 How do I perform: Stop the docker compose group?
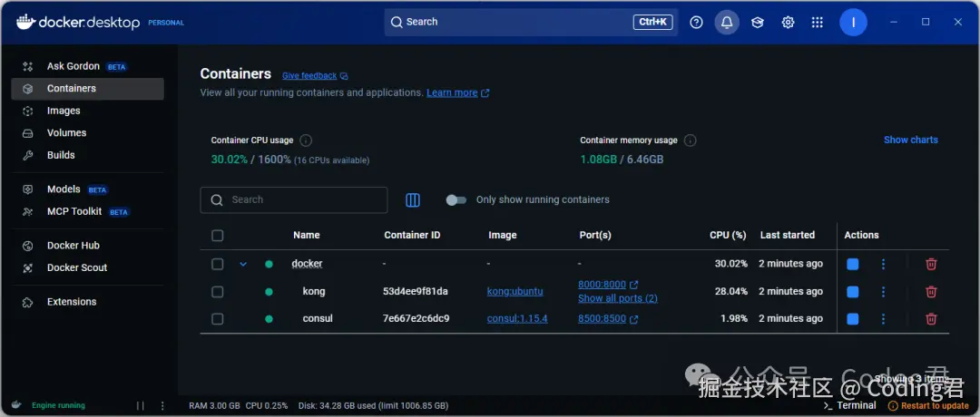(x=852, y=264)
